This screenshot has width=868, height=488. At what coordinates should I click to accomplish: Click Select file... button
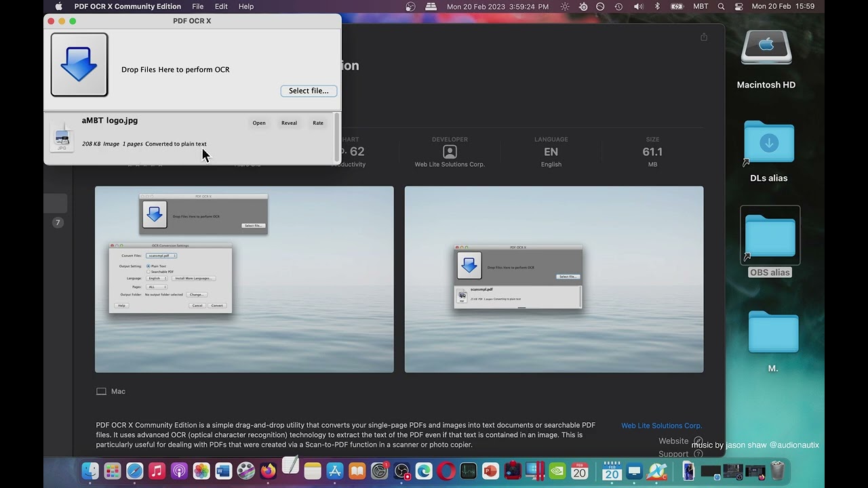pyautogui.click(x=309, y=91)
